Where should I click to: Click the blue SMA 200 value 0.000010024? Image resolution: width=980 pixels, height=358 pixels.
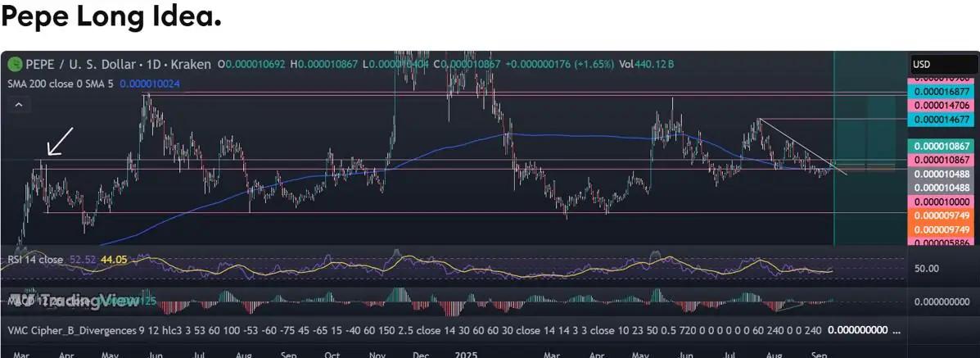(150, 84)
